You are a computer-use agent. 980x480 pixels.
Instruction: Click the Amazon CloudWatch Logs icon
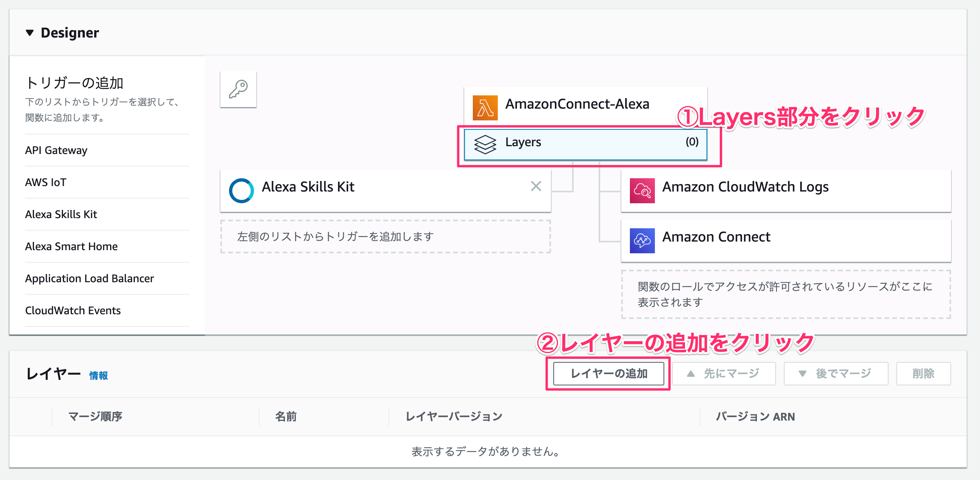point(642,191)
